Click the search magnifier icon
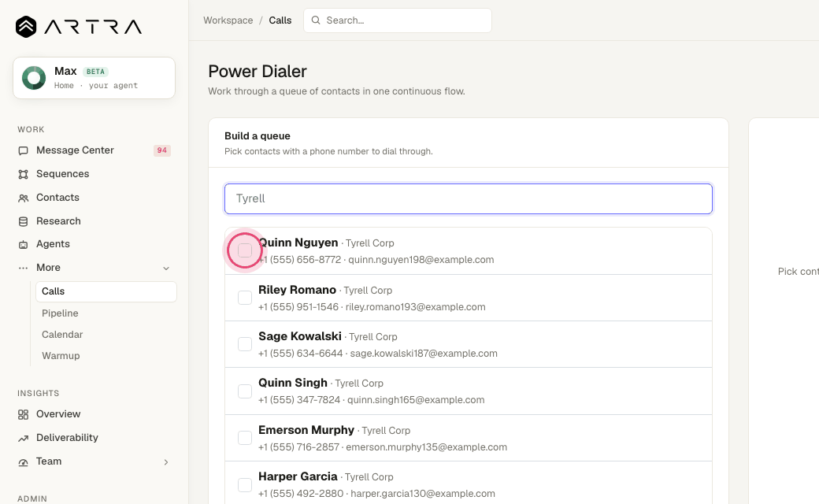This screenshot has height=504, width=819. coord(316,20)
